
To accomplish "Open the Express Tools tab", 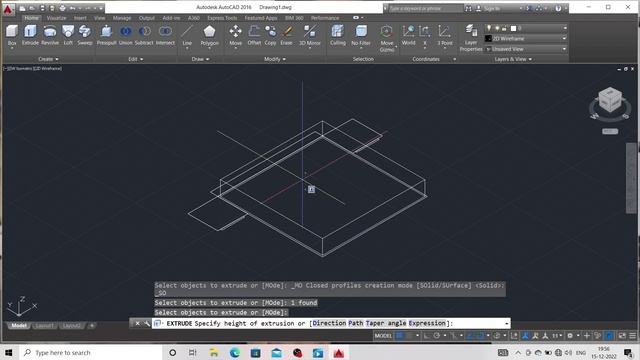I will (222, 18).
